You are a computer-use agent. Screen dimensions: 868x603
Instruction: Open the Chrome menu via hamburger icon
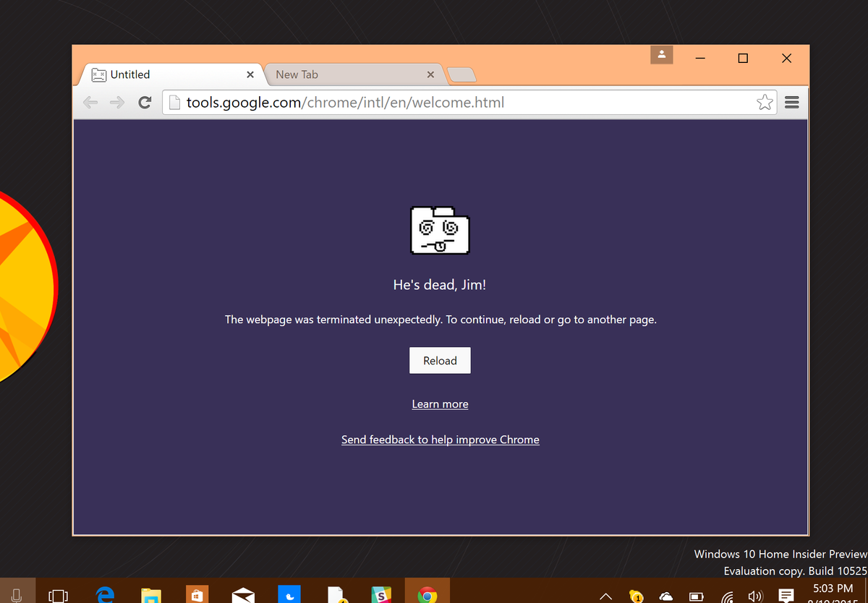(791, 102)
